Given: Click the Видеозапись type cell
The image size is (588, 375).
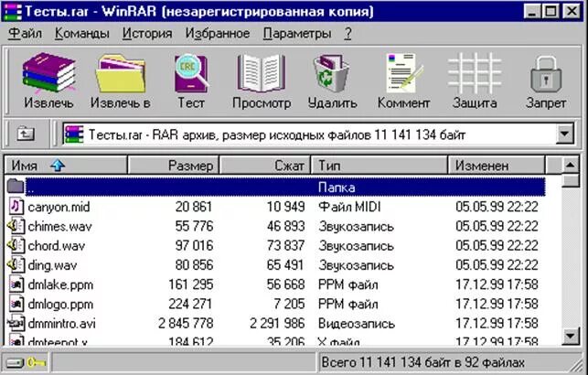Looking at the screenshot, I should [x=357, y=324].
